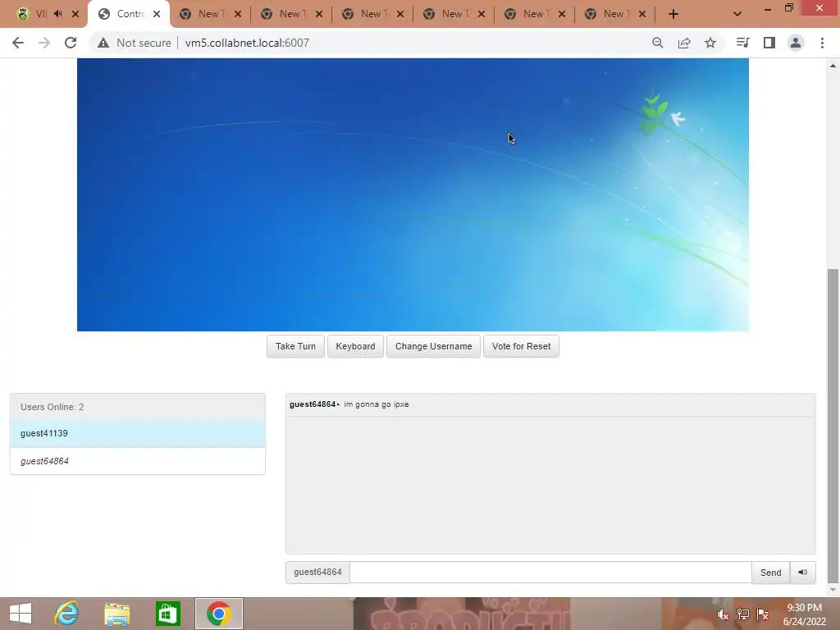
Task: Click the taskbar clock 9:30 PM
Action: point(804,608)
